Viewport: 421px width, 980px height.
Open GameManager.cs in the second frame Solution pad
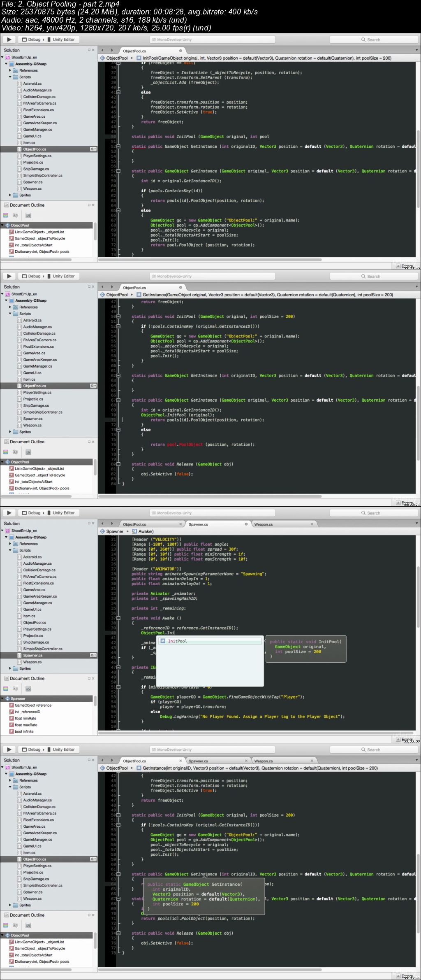(37, 366)
